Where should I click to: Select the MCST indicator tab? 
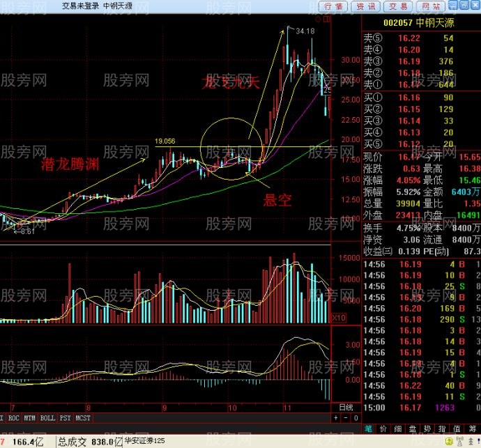tap(83, 418)
